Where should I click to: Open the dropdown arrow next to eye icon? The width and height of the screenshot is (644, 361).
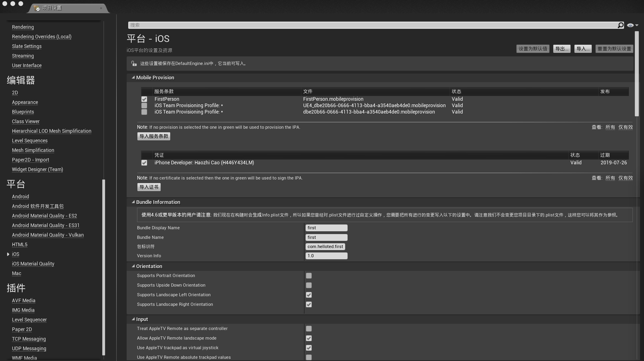click(x=637, y=25)
